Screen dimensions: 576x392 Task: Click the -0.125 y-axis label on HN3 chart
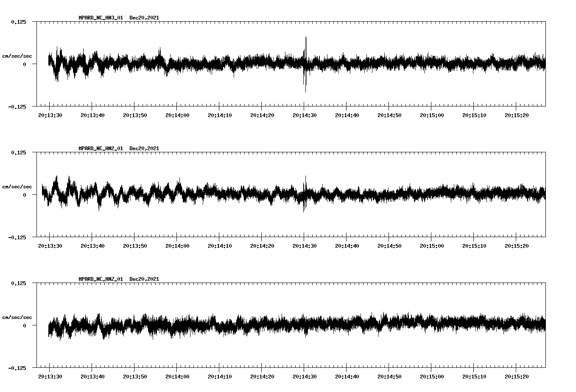pyautogui.click(x=17, y=106)
